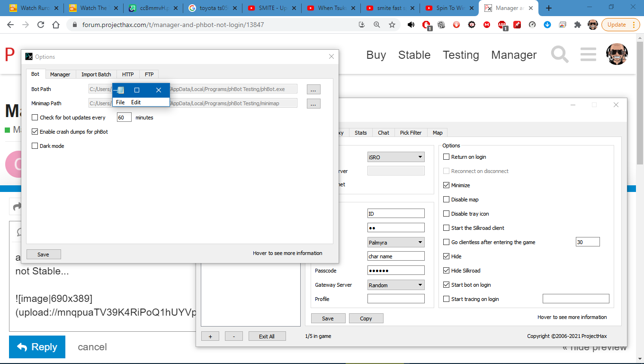Enable the Dark mode checkbox

pos(35,146)
